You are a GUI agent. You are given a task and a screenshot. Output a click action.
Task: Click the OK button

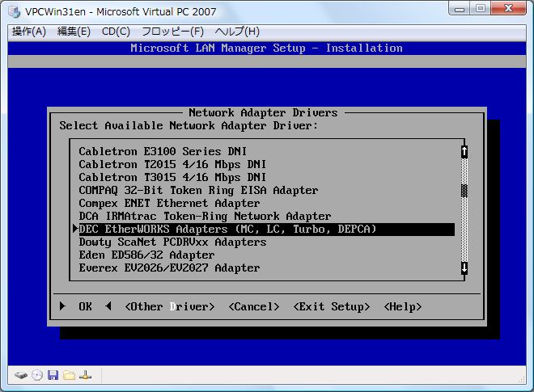[x=85, y=306]
